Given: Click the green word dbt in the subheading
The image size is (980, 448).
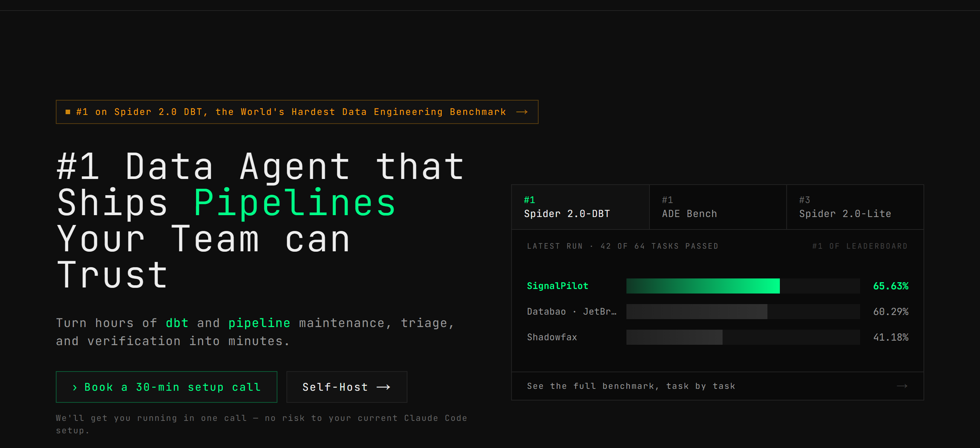Looking at the screenshot, I should coord(177,323).
